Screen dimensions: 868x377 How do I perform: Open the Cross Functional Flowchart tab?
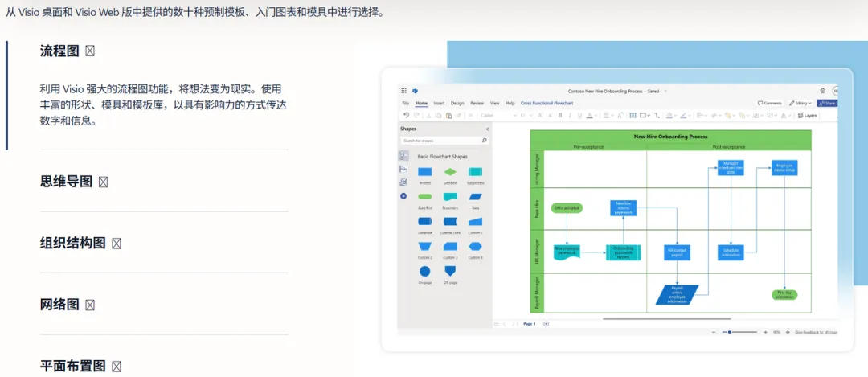tap(547, 103)
